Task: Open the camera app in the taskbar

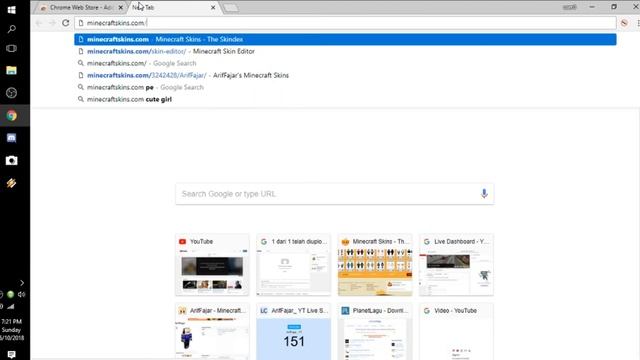Action: pyautogui.click(x=11, y=160)
